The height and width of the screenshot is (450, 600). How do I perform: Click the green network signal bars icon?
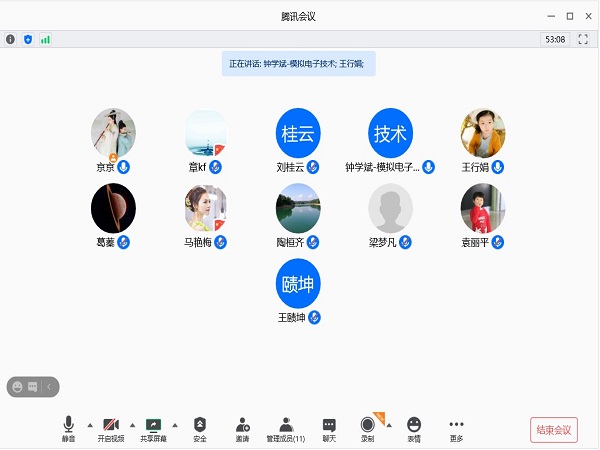pyautogui.click(x=45, y=40)
